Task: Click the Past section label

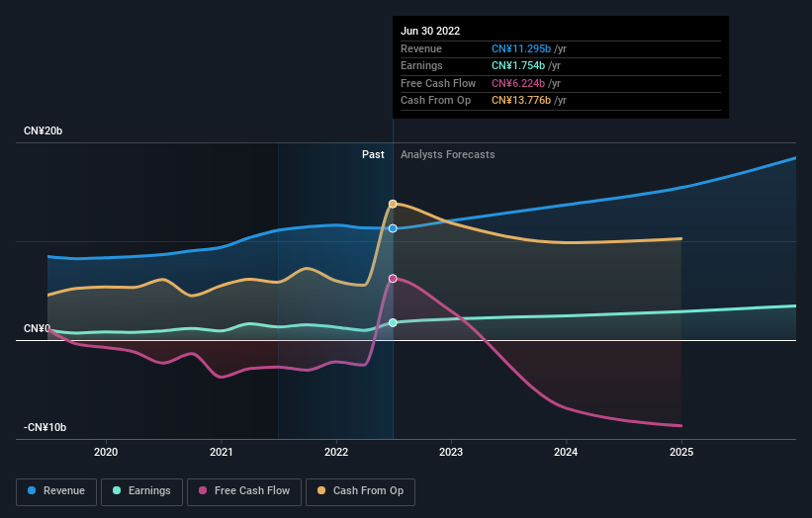Action: (373, 154)
